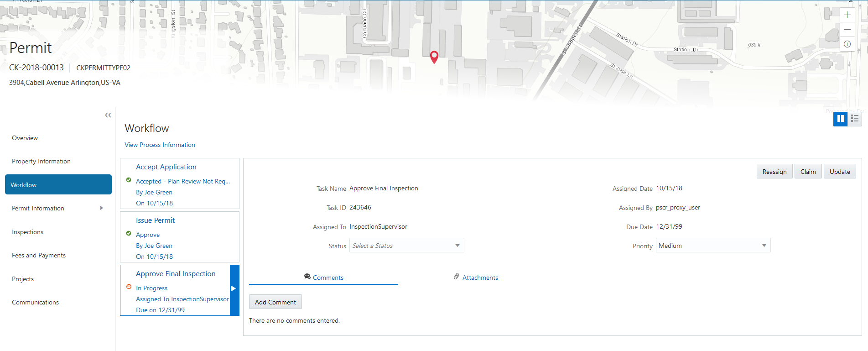Click the Reassign button

(x=774, y=172)
